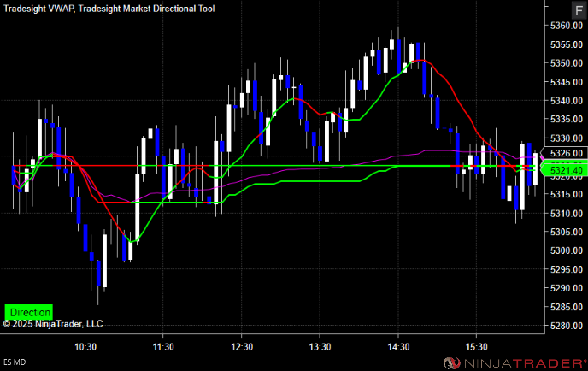This screenshot has height=371, width=588.
Task: Click the 5326.00 current price marker
Action: pos(567,153)
